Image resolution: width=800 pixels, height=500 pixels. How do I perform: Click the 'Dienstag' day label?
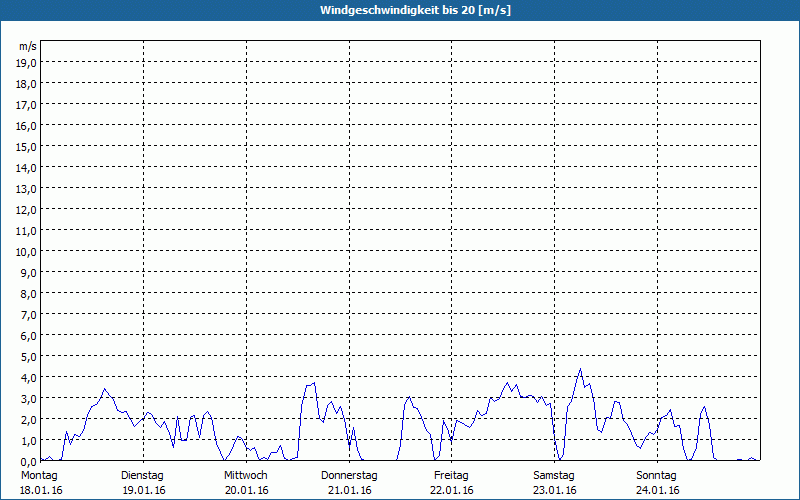pos(142,476)
